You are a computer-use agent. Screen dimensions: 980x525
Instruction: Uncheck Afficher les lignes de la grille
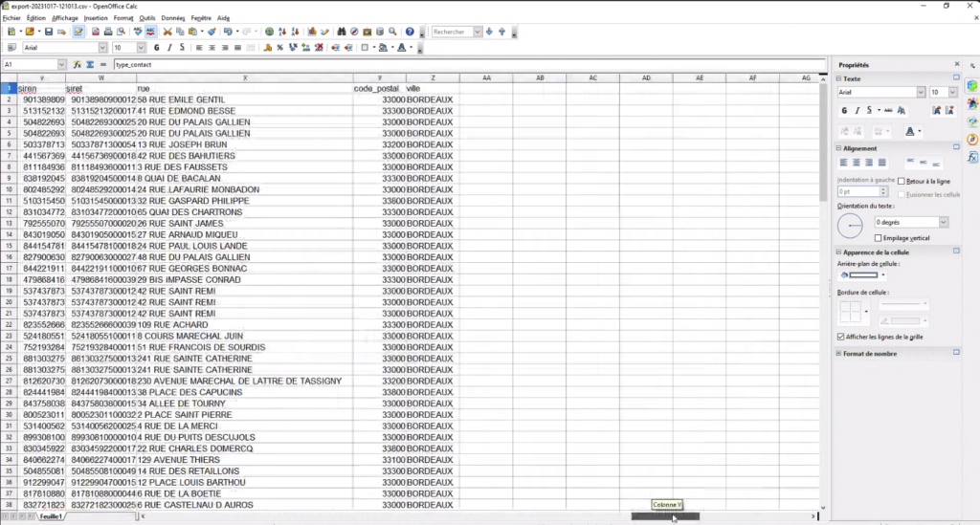[x=841, y=337]
